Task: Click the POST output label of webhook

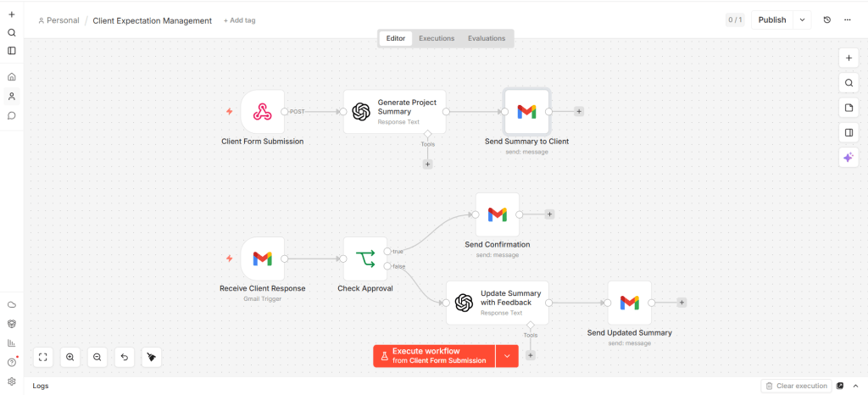Action: click(298, 112)
